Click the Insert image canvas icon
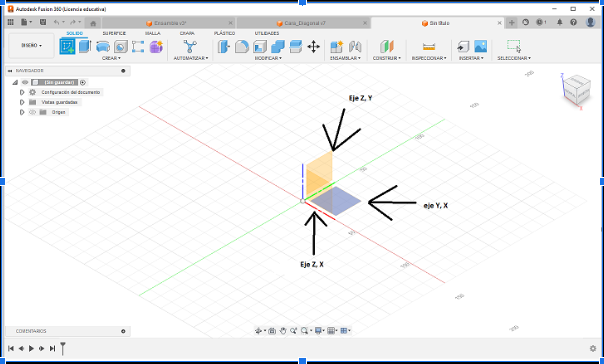 point(480,47)
